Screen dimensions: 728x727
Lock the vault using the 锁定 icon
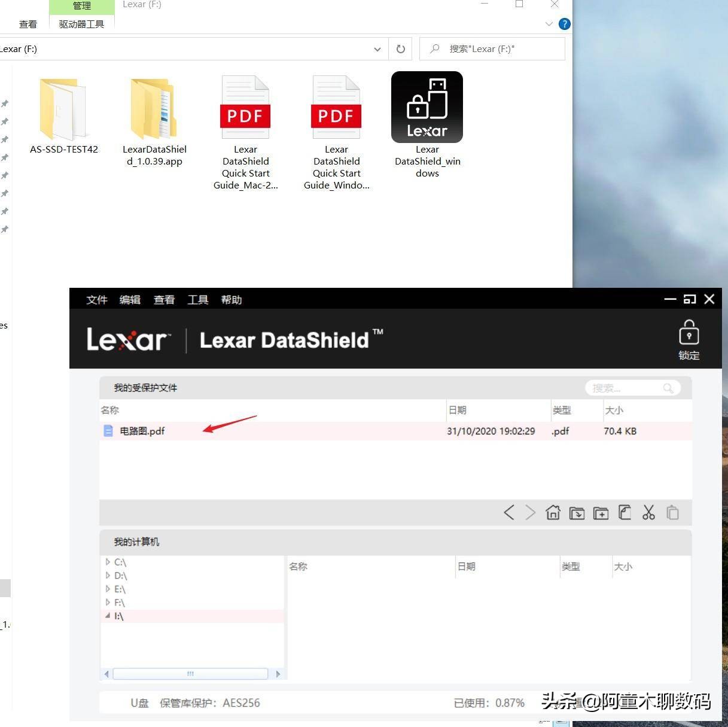click(x=689, y=338)
